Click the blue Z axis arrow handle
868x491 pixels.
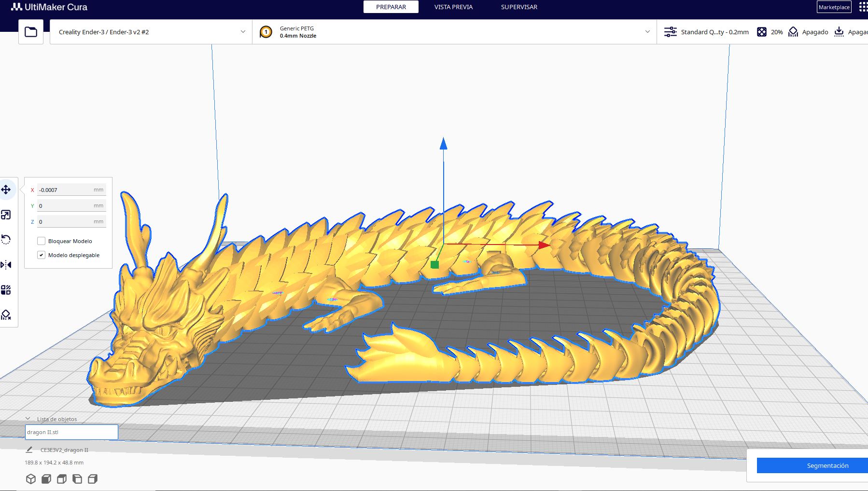[443, 143]
